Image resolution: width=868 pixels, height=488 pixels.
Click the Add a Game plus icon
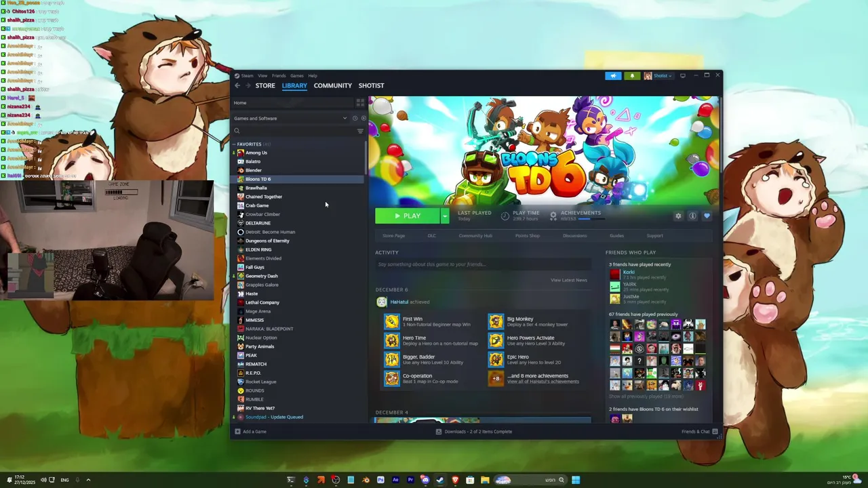coord(237,431)
